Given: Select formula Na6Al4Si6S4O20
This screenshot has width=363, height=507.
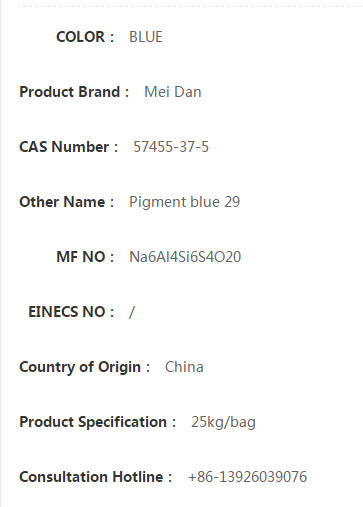Looking at the screenshot, I should [x=185, y=257].
